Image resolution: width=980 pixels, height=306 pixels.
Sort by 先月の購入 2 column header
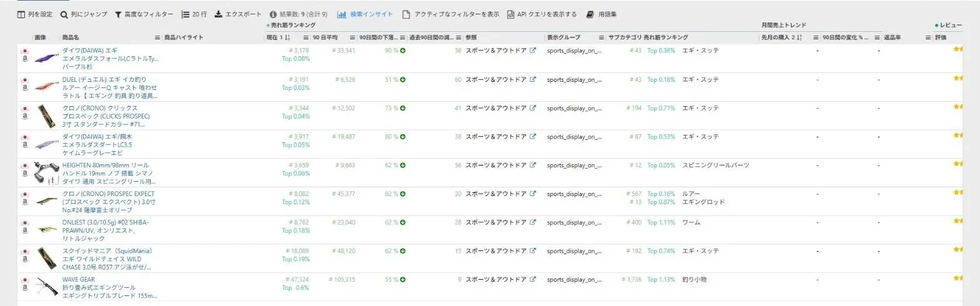pyautogui.click(x=782, y=37)
